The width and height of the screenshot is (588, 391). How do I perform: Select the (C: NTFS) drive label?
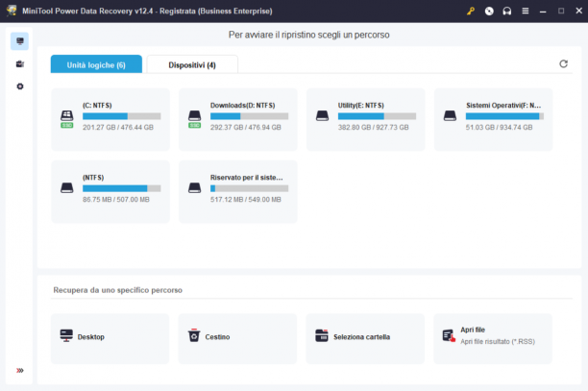(x=97, y=106)
